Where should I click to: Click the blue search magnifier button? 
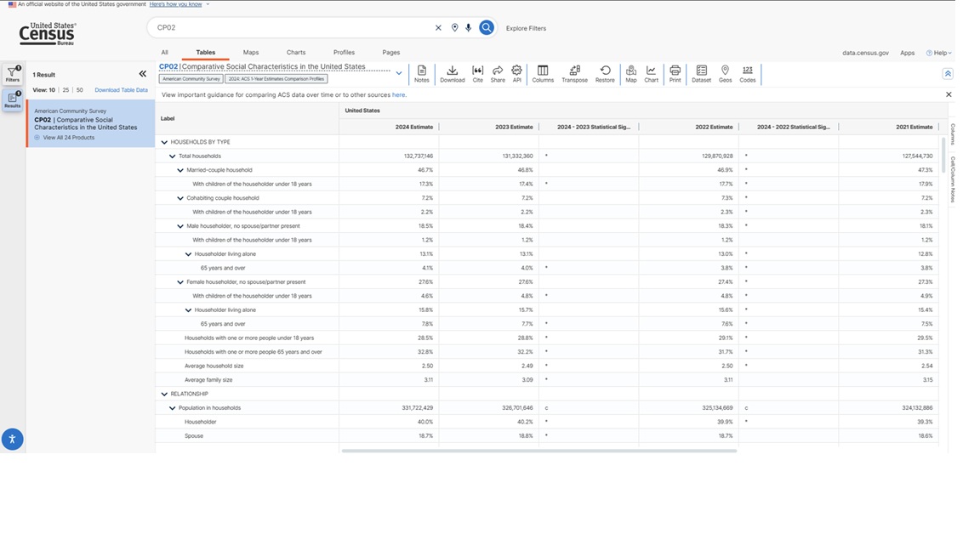coord(487,27)
